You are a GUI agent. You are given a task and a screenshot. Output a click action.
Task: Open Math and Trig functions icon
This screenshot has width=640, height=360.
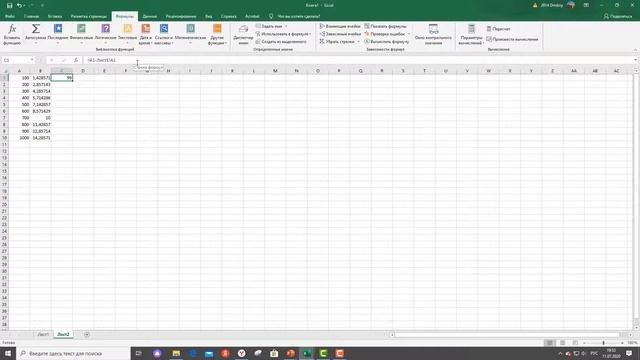click(190, 28)
